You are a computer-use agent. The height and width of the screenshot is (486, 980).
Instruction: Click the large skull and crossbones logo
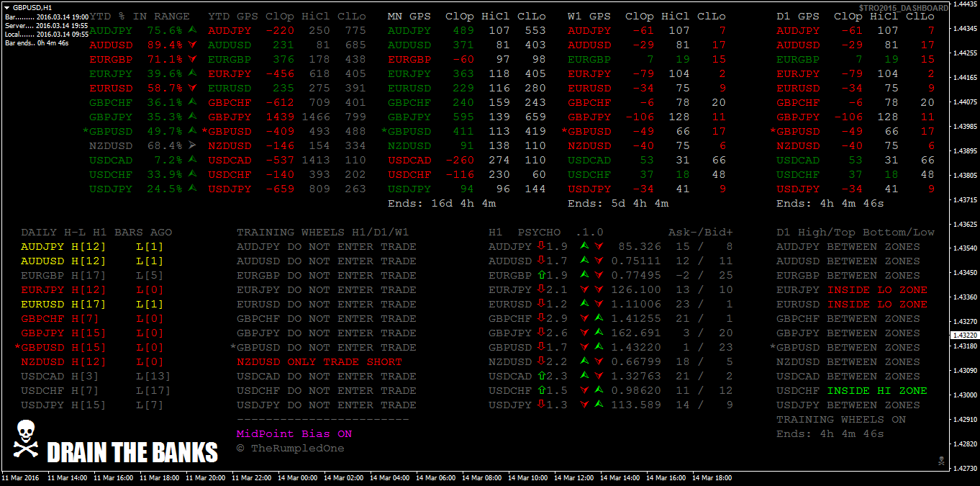pos(26,438)
